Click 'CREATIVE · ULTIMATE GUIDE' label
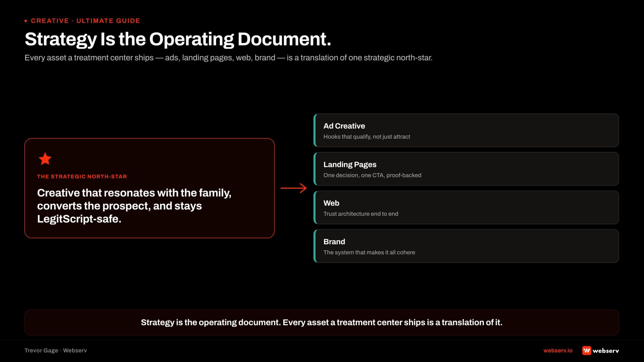 click(85, 21)
